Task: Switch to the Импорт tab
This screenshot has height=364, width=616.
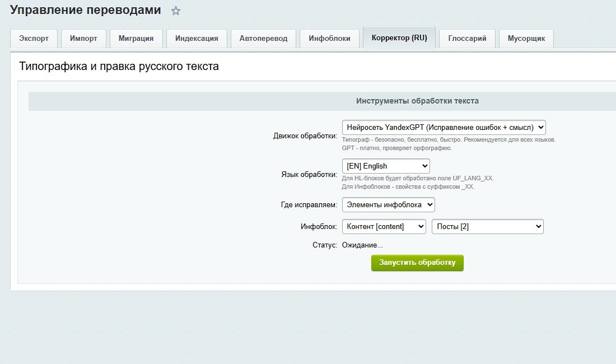Action: tap(83, 39)
